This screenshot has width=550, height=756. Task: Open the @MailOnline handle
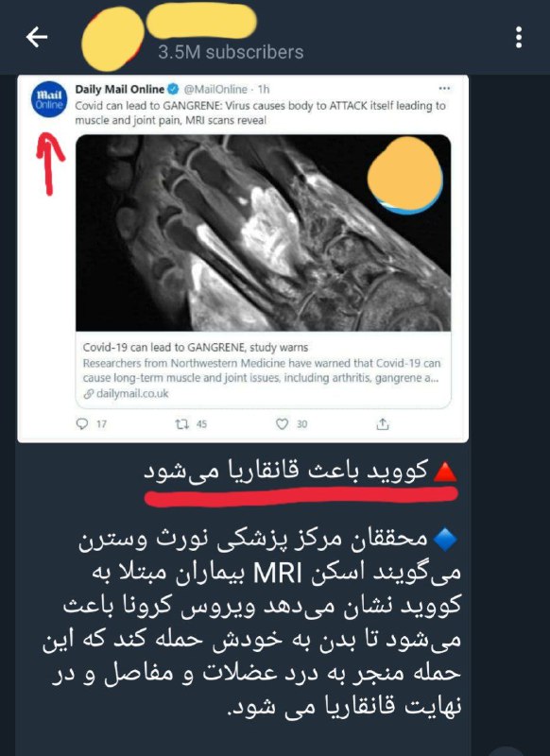point(215,89)
